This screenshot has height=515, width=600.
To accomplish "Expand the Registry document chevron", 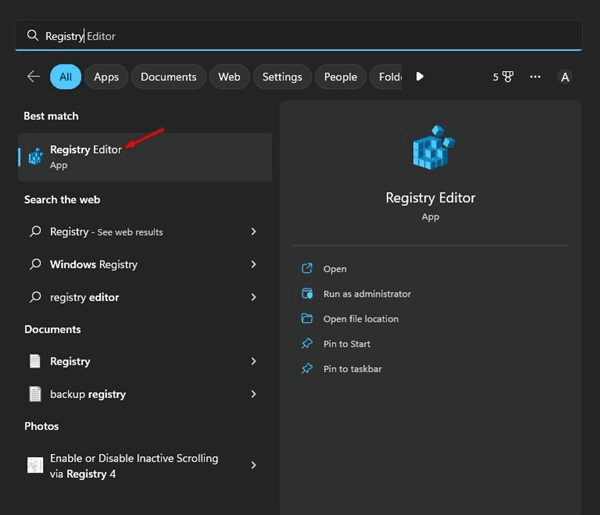I will pos(253,361).
